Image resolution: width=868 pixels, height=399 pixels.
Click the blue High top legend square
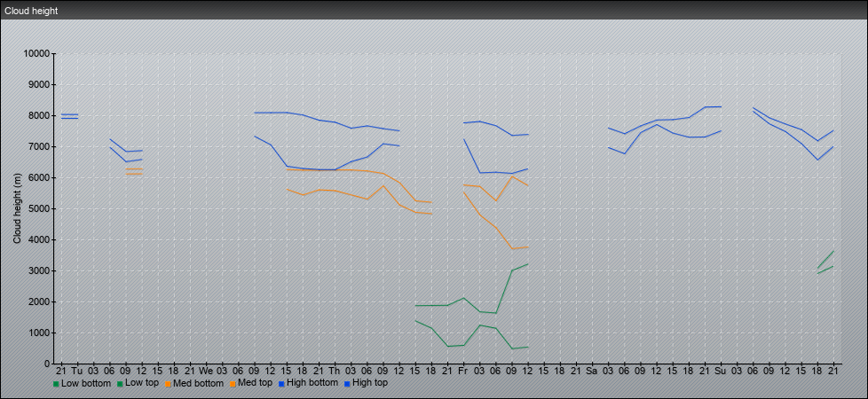coord(347,384)
